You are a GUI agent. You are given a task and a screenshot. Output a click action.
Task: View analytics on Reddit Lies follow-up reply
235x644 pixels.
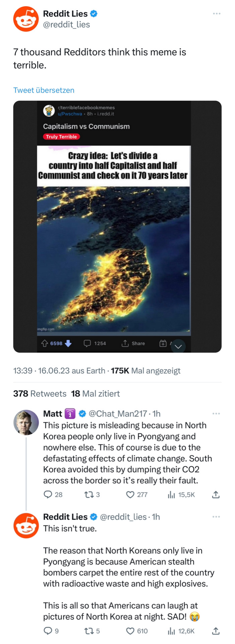pyautogui.click(x=171, y=631)
